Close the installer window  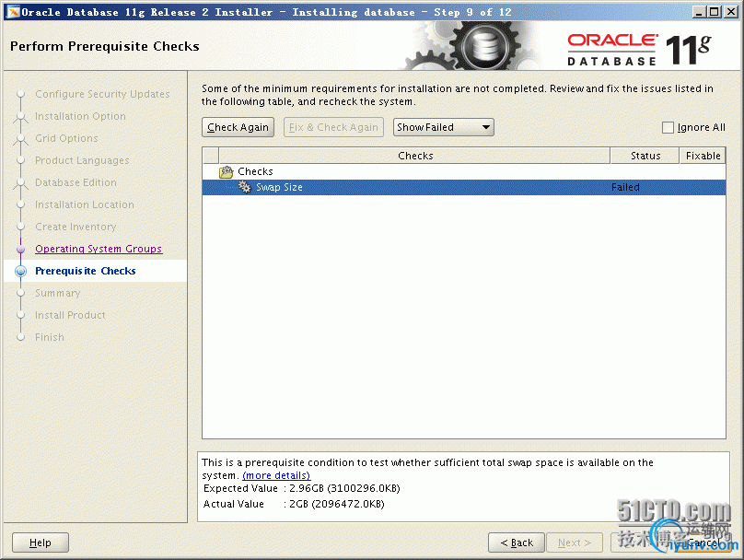click(731, 12)
